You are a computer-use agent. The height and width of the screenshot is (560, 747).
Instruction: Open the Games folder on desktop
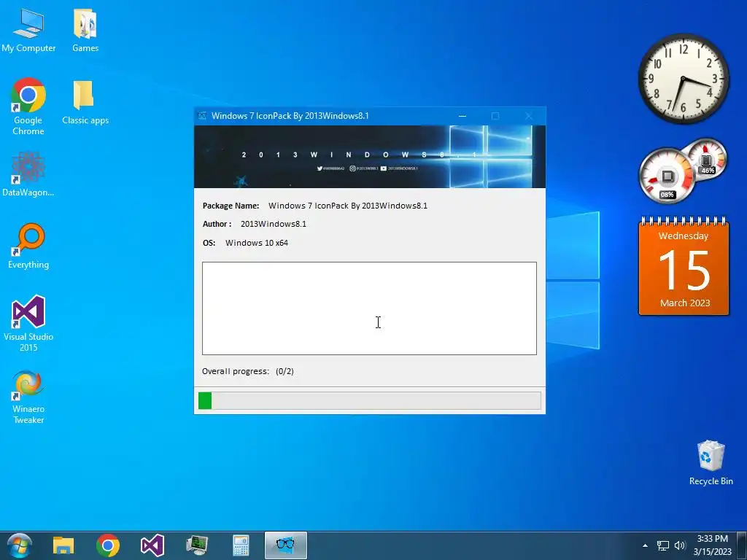coord(85,30)
